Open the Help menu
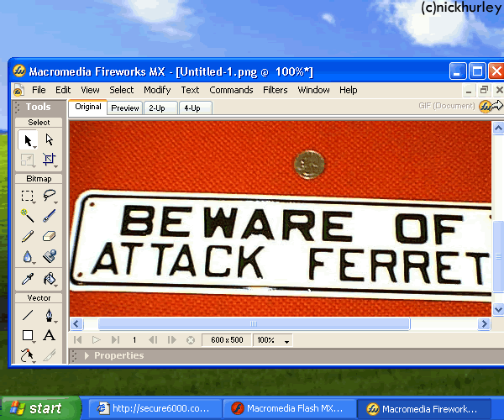504x420 pixels. pyautogui.click(x=348, y=90)
